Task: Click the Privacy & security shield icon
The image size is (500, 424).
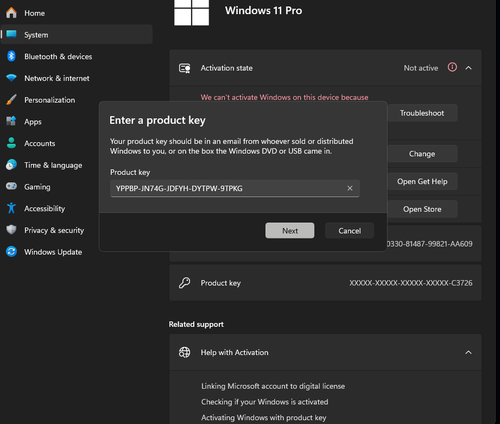Action: 11,230
